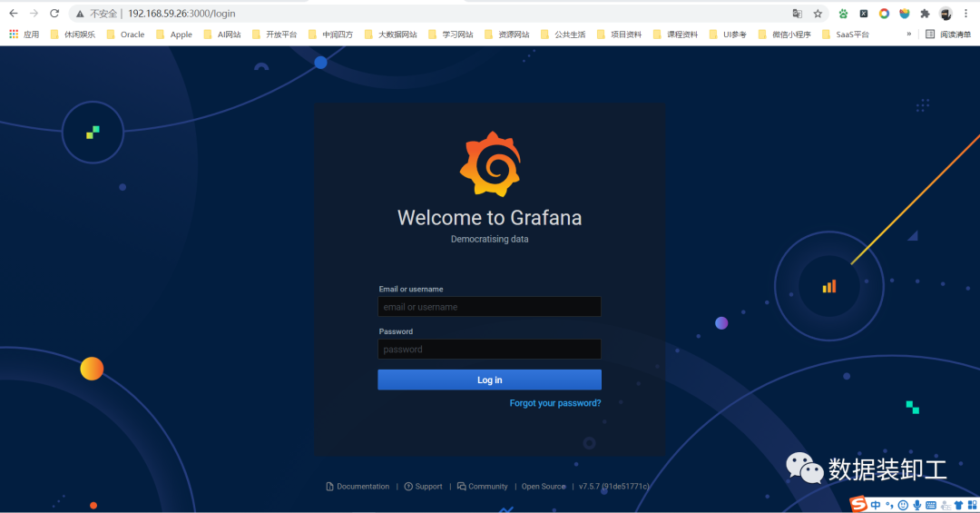This screenshot has width=980, height=513.
Task: Open the 阅读清单 reading list
Action: [x=948, y=35]
